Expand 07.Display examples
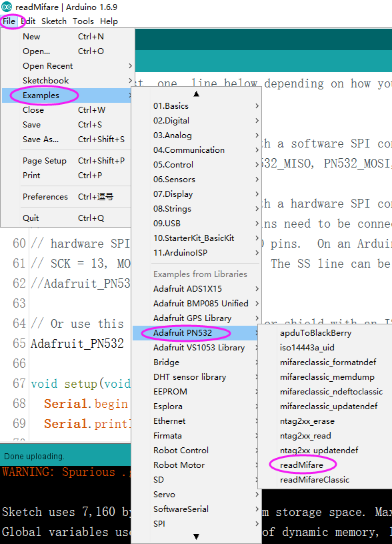 click(x=196, y=194)
